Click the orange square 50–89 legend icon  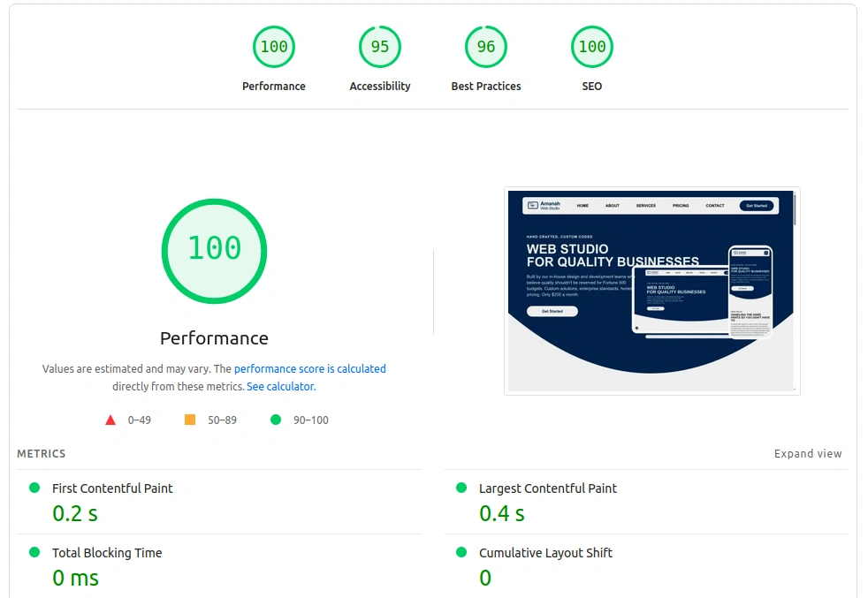(190, 420)
